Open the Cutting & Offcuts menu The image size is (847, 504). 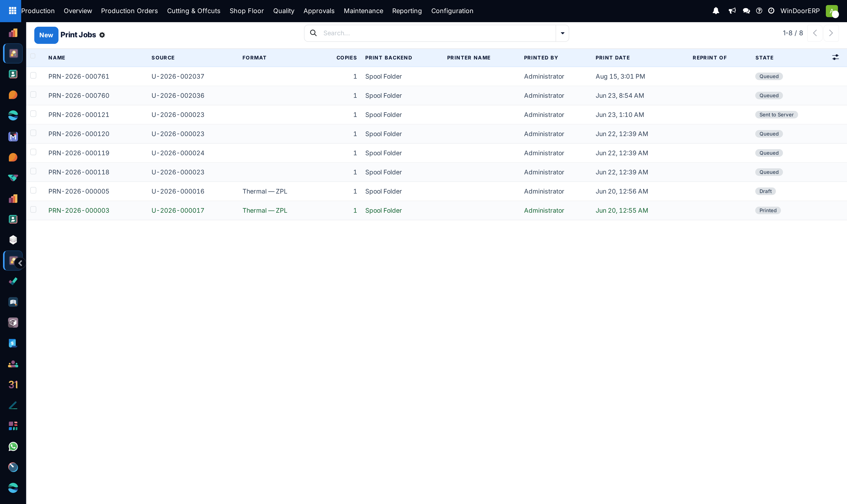(194, 11)
